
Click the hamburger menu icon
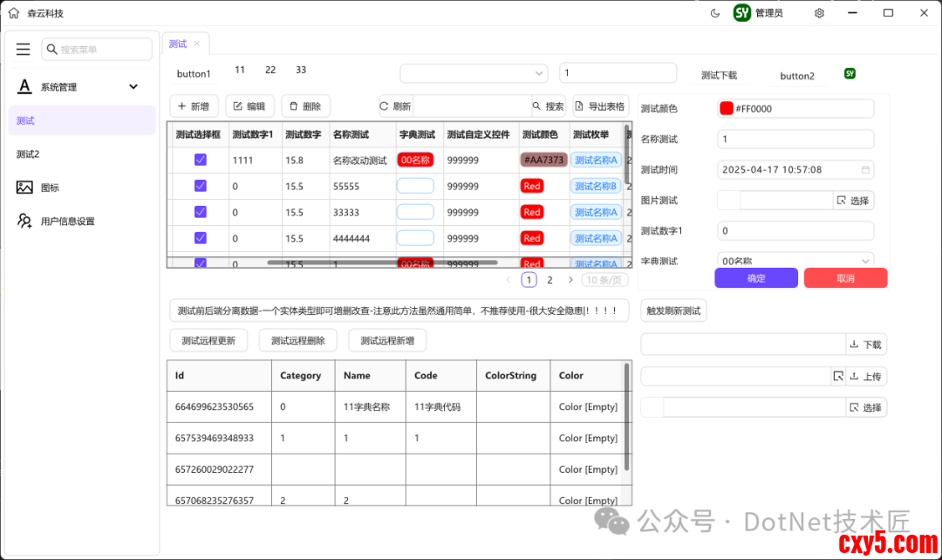24,50
